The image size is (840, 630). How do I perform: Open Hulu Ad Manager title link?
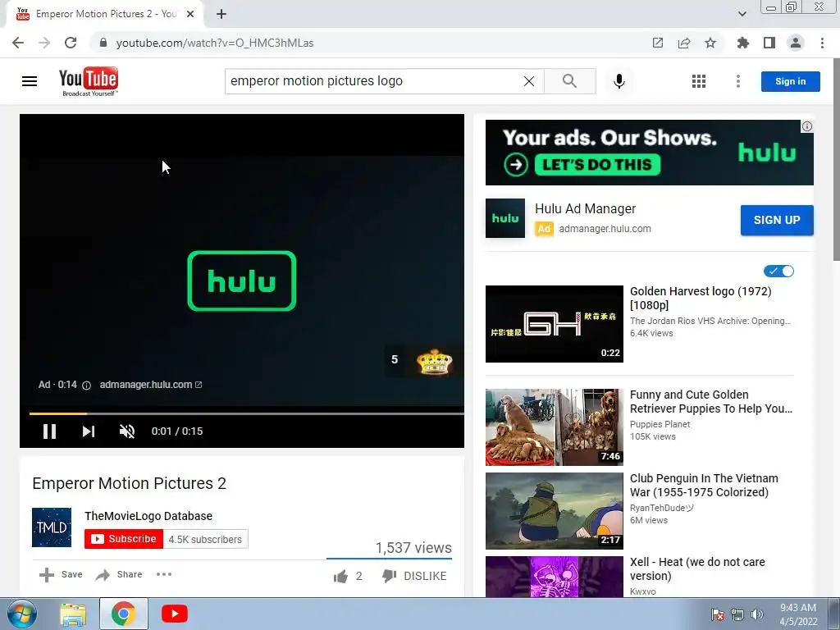tap(585, 208)
